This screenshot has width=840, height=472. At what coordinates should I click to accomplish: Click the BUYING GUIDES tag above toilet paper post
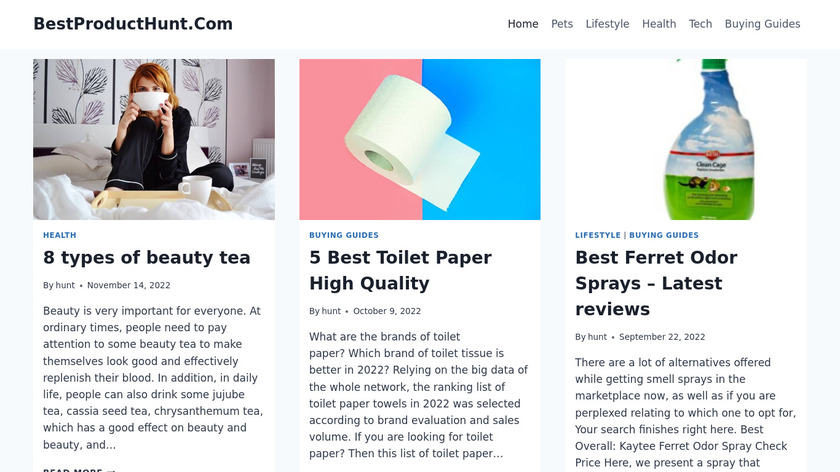pos(344,235)
